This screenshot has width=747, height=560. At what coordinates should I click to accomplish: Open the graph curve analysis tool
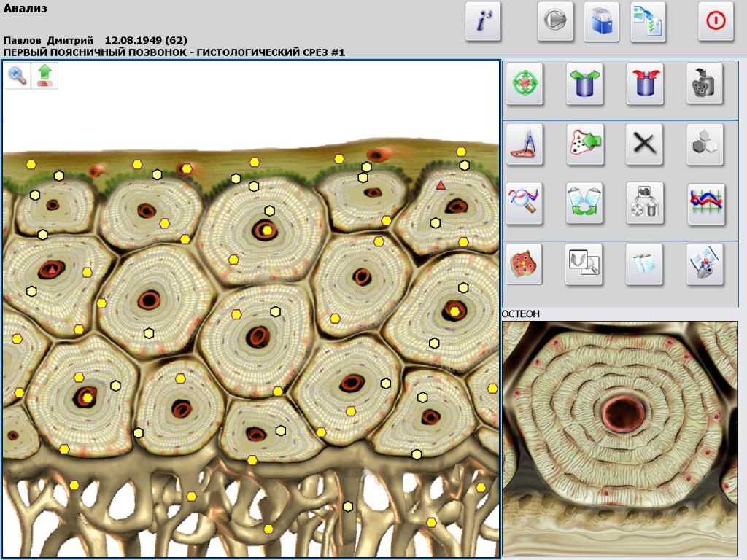pyautogui.click(x=704, y=204)
